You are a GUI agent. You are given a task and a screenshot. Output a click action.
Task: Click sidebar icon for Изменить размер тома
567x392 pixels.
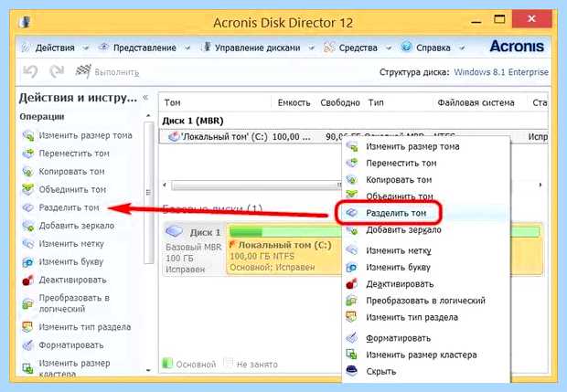27,136
